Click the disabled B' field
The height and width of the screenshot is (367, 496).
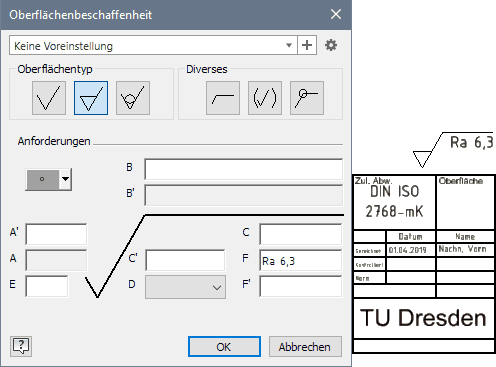pos(244,195)
